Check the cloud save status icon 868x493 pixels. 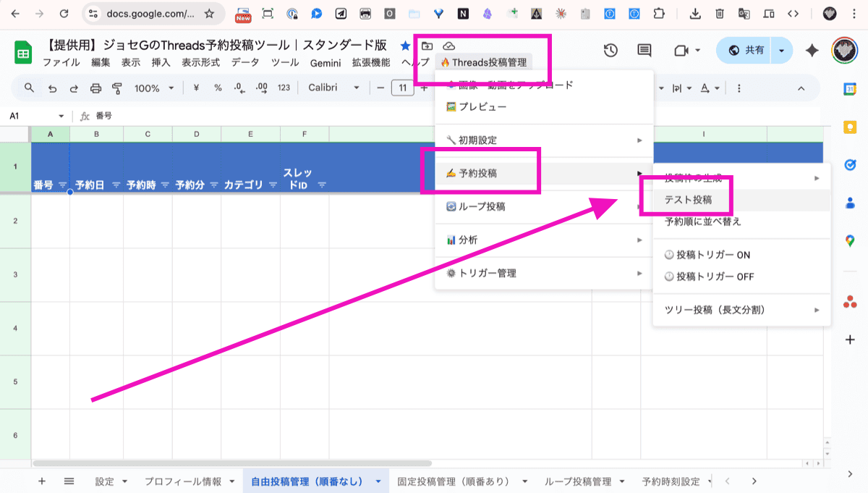point(448,46)
